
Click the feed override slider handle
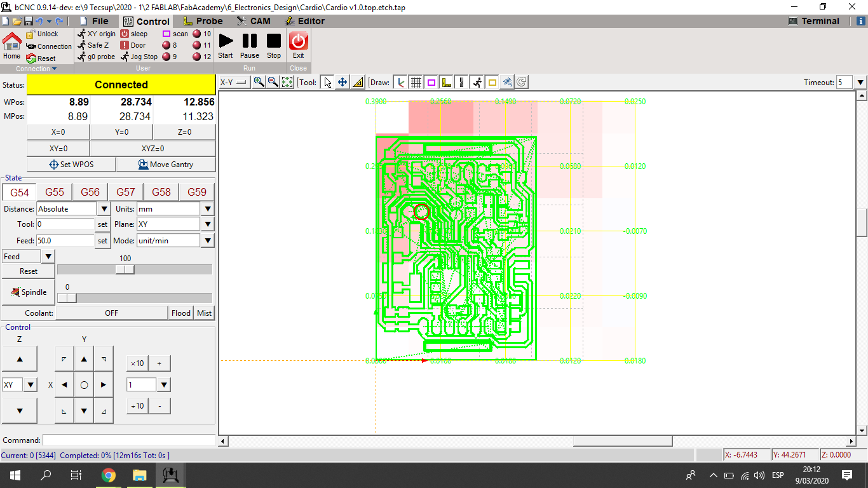pyautogui.click(x=125, y=269)
